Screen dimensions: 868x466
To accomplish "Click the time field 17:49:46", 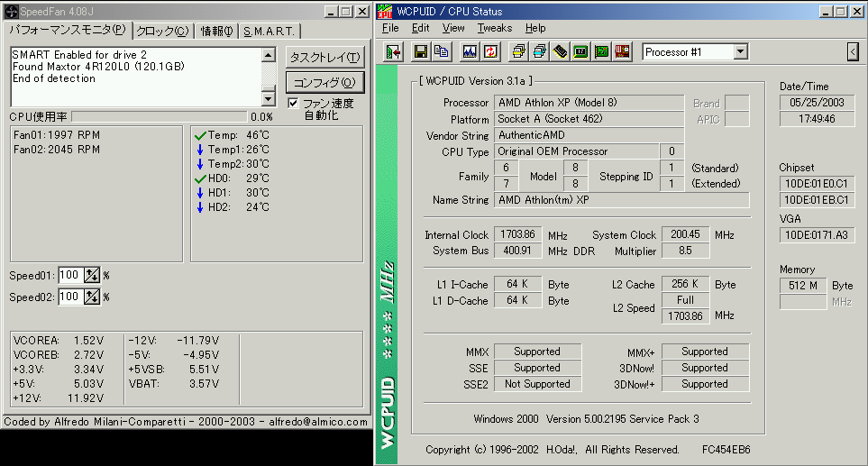I will pos(817,119).
